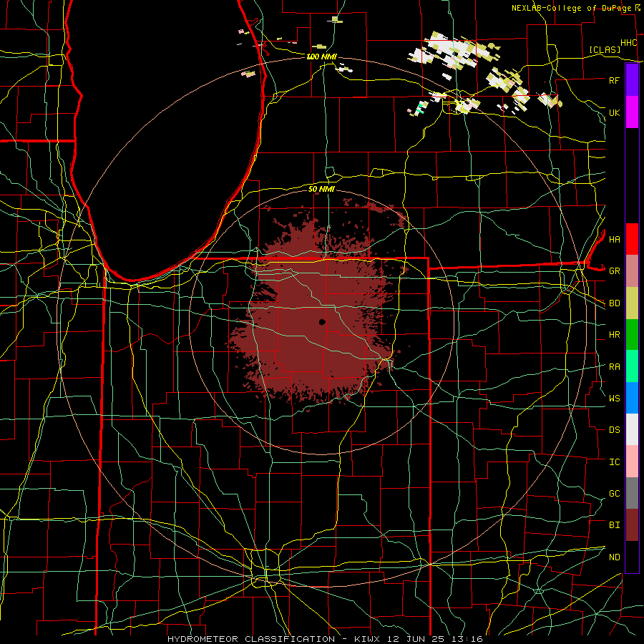
Task: Click the HR dark green legend swatch
Action: 632,335
